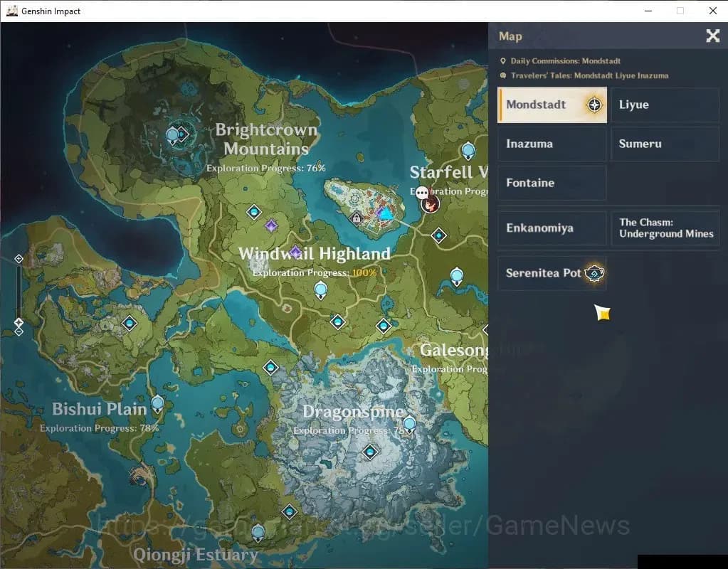This screenshot has width=728, height=569.
Task: Click the Dragonspine area label
Action: click(x=353, y=412)
